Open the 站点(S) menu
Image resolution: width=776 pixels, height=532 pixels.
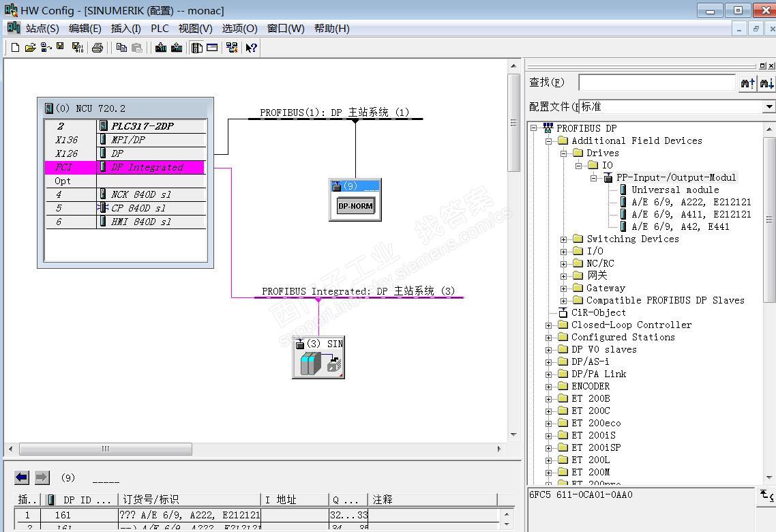42,29
